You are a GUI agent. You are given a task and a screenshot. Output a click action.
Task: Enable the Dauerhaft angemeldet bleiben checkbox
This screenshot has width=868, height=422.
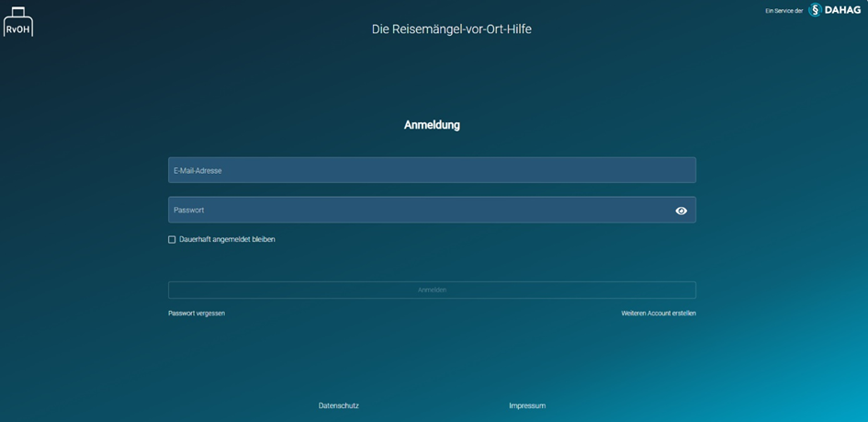point(172,239)
